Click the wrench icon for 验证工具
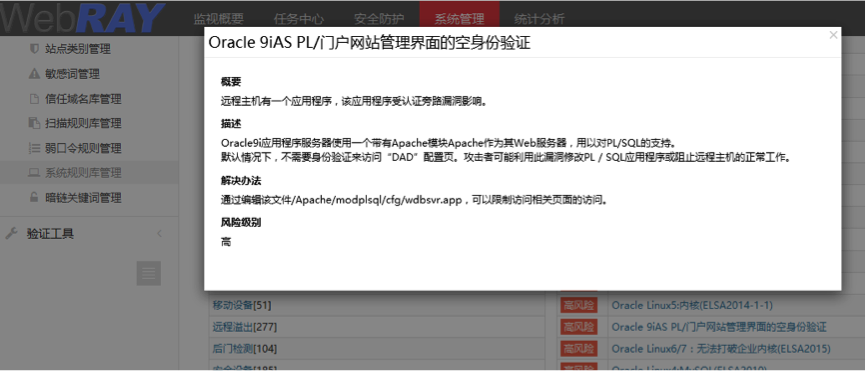The image size is (866, 371). point(12,234)
